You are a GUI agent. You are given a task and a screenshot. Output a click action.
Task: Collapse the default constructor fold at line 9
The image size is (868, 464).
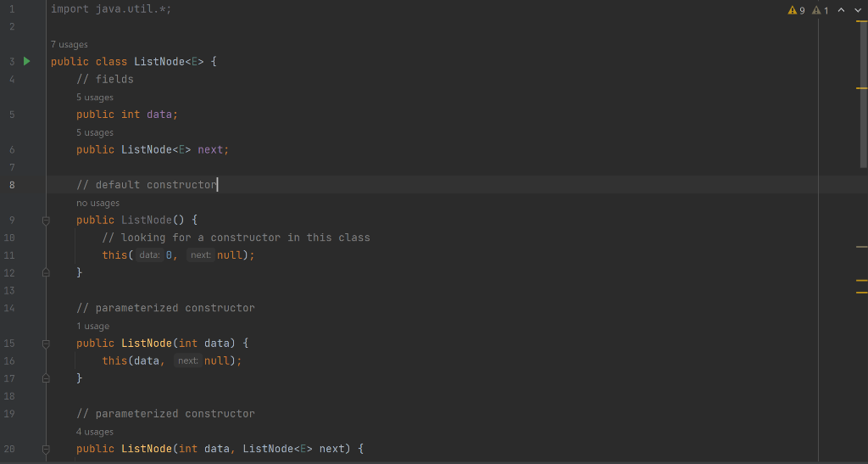point(46,221)
